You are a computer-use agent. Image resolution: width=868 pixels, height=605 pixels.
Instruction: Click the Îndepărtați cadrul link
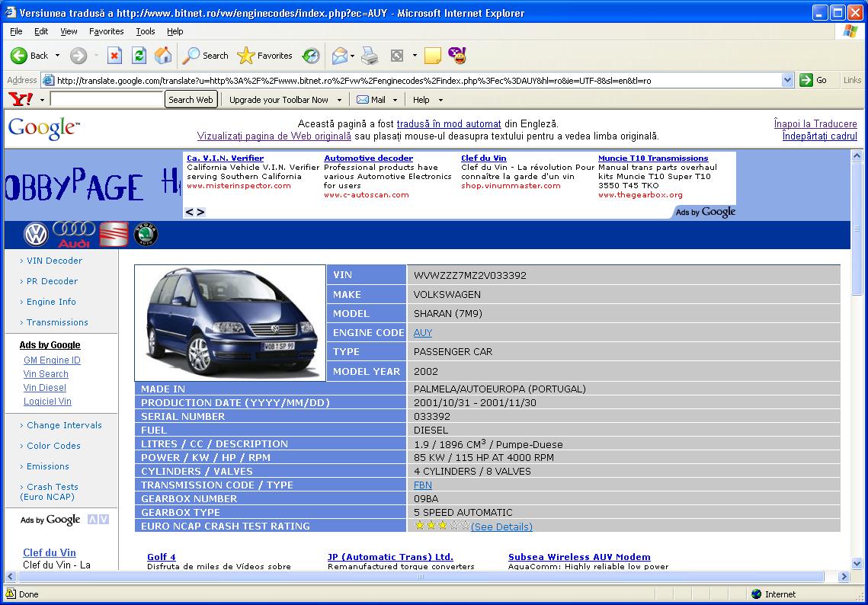tap(819, 136)
